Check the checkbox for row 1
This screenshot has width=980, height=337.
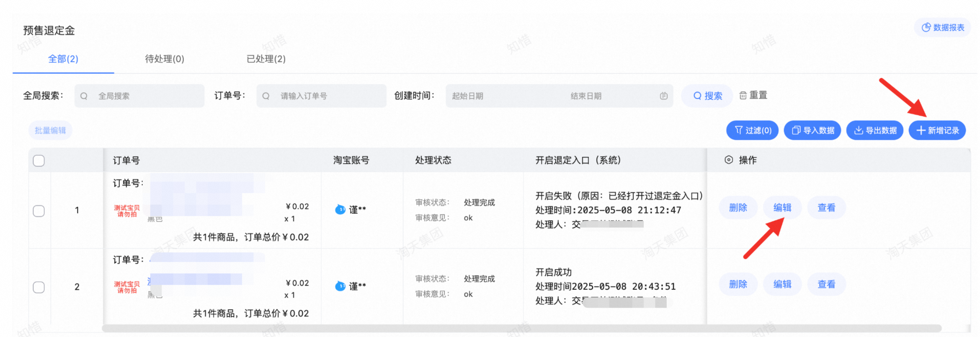pos(39,211)
